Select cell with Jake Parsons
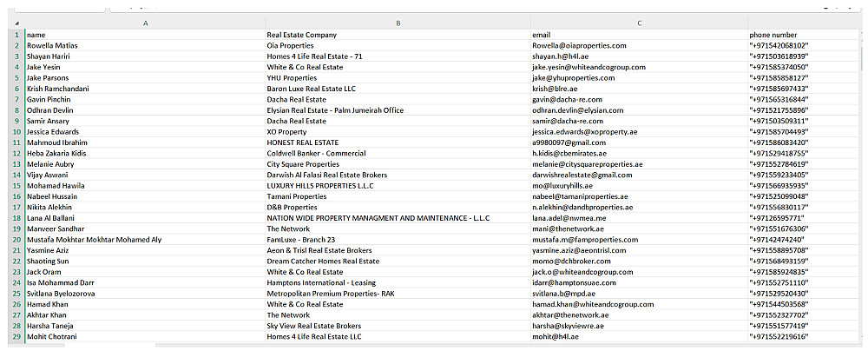 click(145, 78)
